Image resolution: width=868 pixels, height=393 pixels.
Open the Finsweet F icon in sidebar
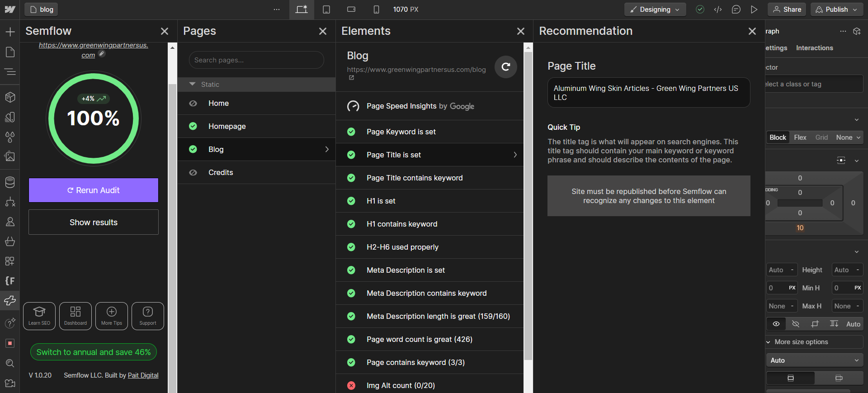(x=10, y=281)
